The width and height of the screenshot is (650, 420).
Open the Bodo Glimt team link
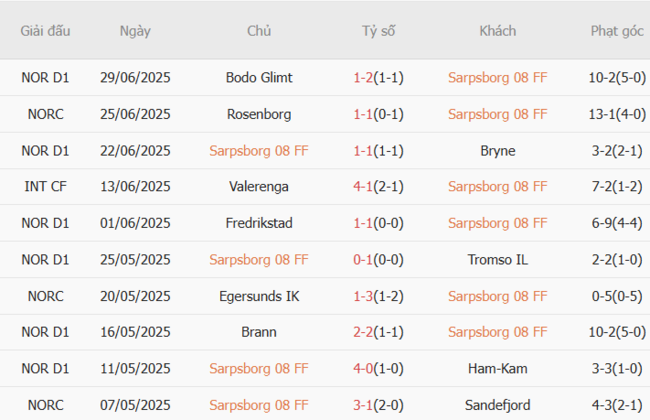pyautogui.click(x=259, y=77)
